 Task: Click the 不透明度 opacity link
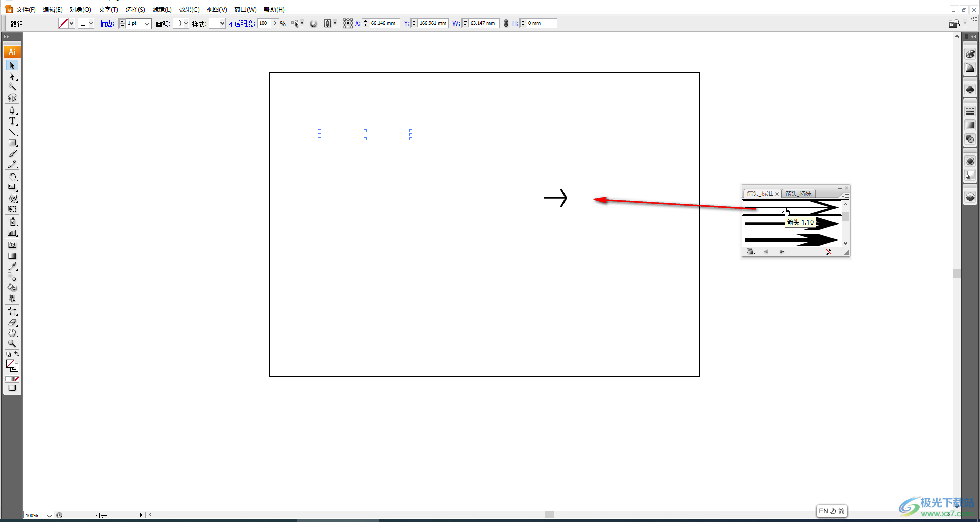pos(241,23)
